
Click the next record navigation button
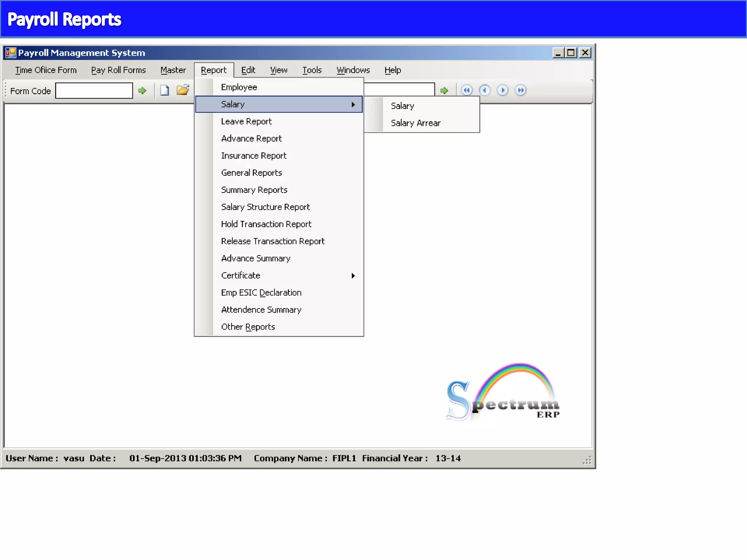coord(503,90)
